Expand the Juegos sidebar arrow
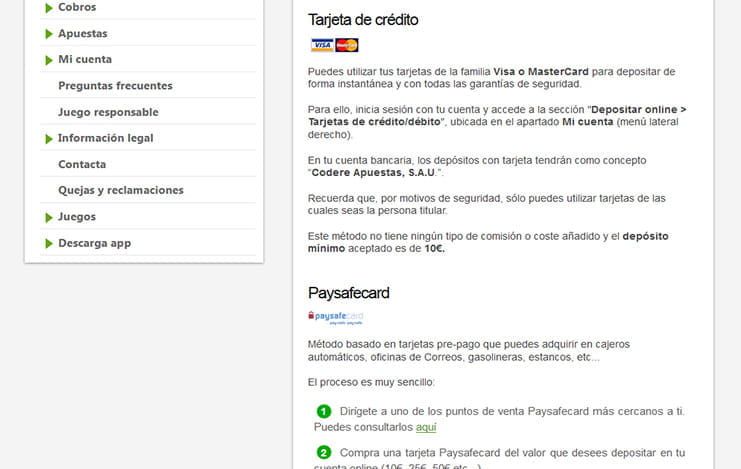 (x=49, y=217)
